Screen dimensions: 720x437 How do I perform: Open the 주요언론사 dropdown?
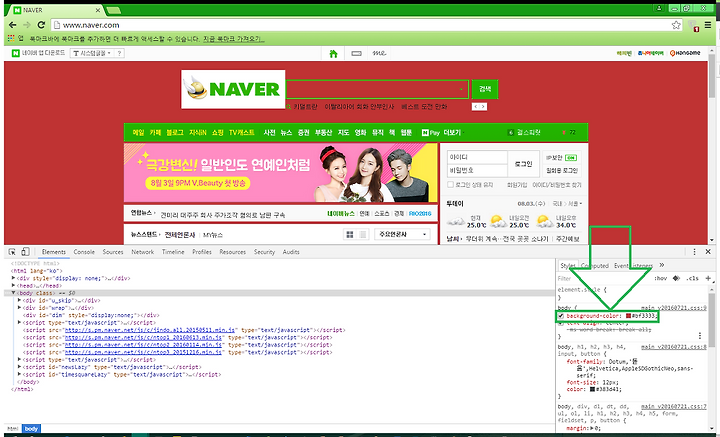click(401, 235)
